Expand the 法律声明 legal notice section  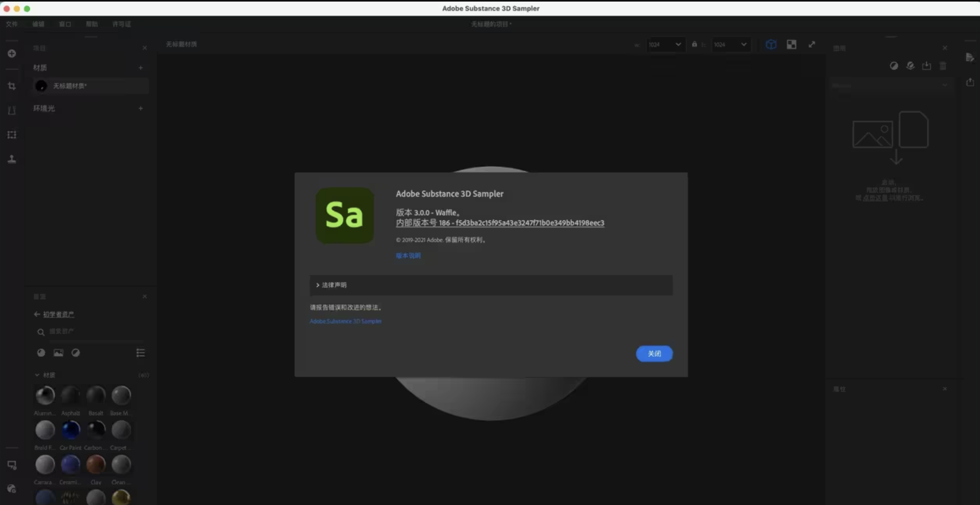click(491, 285)
